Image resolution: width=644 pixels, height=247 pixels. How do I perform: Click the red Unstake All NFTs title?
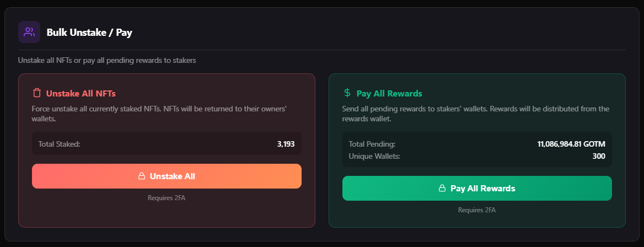coord(80,93)
